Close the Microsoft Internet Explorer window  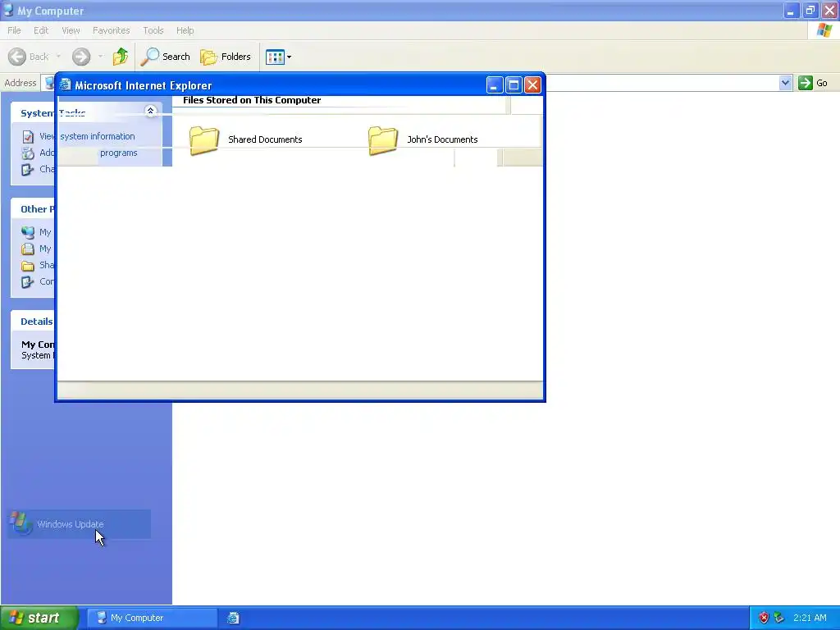pos(532,84)
